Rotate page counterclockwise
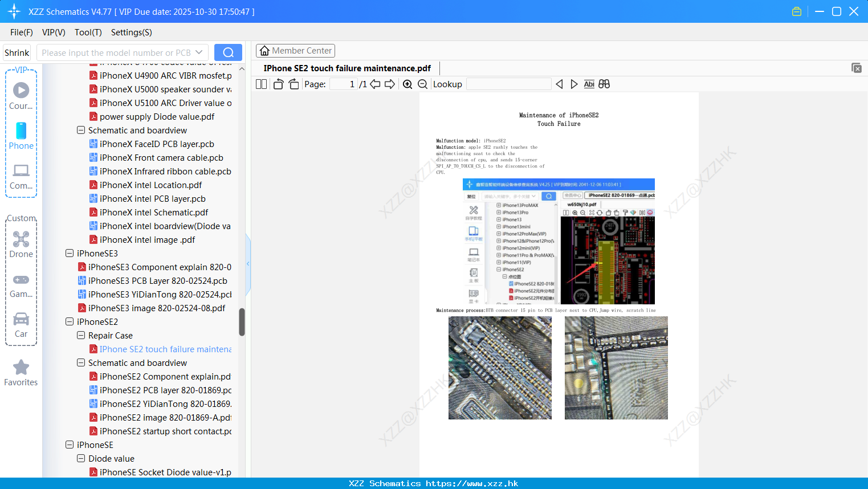 [x=278, y=84]
